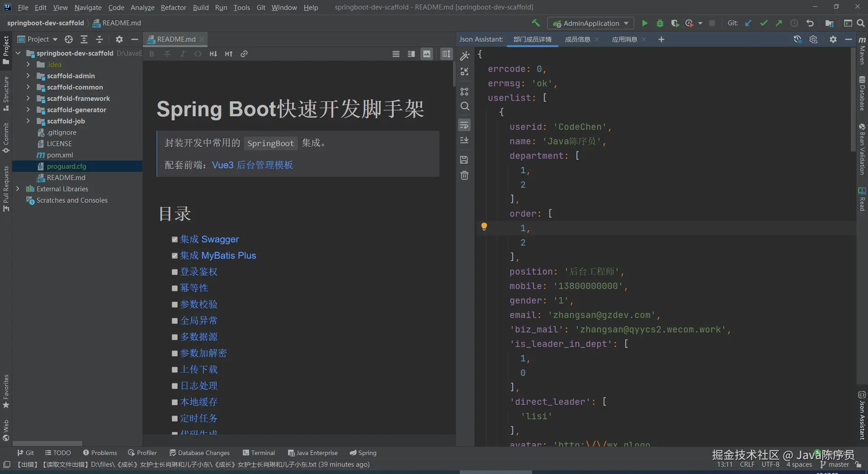This screenshot has width=868, height=474.
Task: Toggle the 集成 Swagger checkbox
Action: [175, 240]
